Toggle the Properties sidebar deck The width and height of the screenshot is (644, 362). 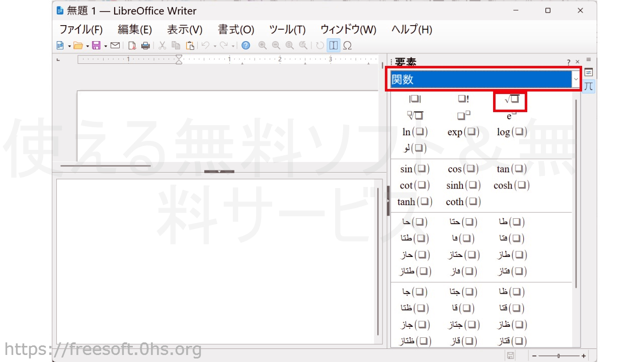coord(588,72)
